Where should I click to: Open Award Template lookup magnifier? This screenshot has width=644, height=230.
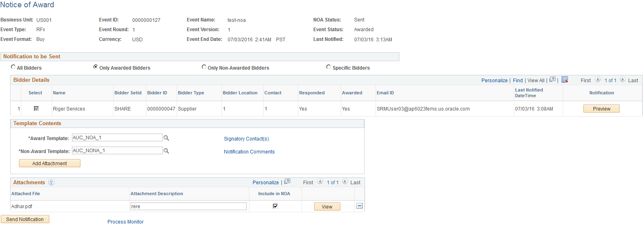pos(166,138)
